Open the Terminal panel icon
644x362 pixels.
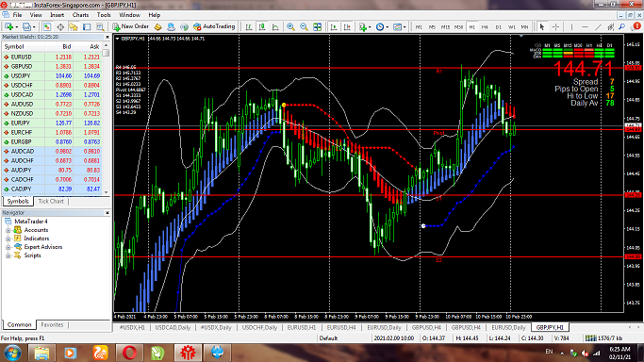coord(87,26)
